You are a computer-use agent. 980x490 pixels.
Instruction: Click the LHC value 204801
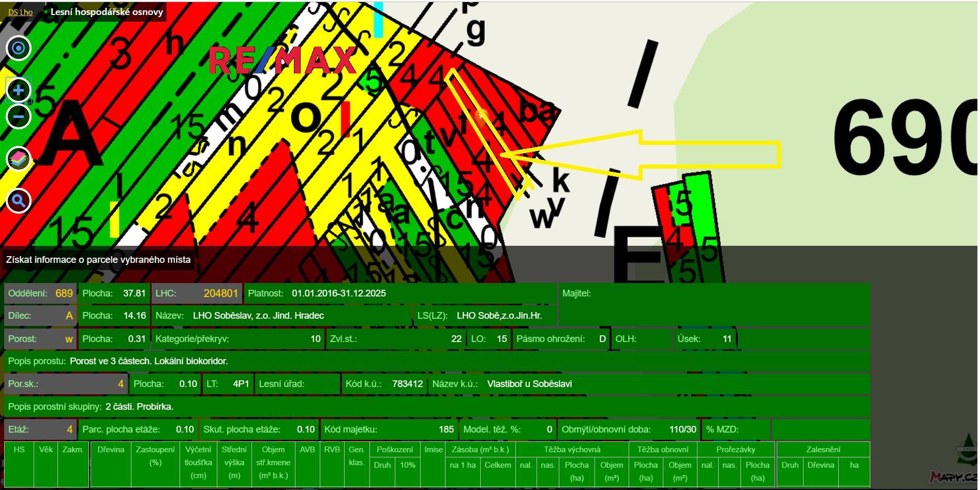click(x=221, y=293)
